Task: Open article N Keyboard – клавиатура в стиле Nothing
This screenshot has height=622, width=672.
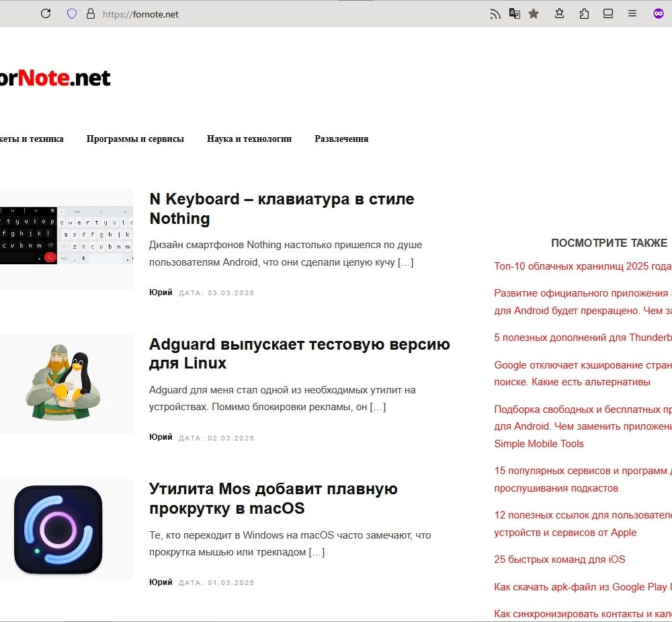Action: click(x=282, y=208)
